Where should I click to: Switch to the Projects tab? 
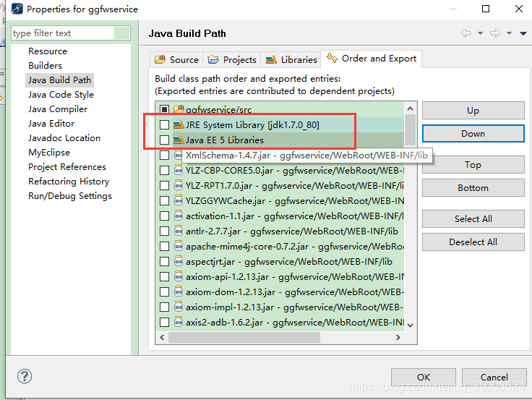(232, 60)
